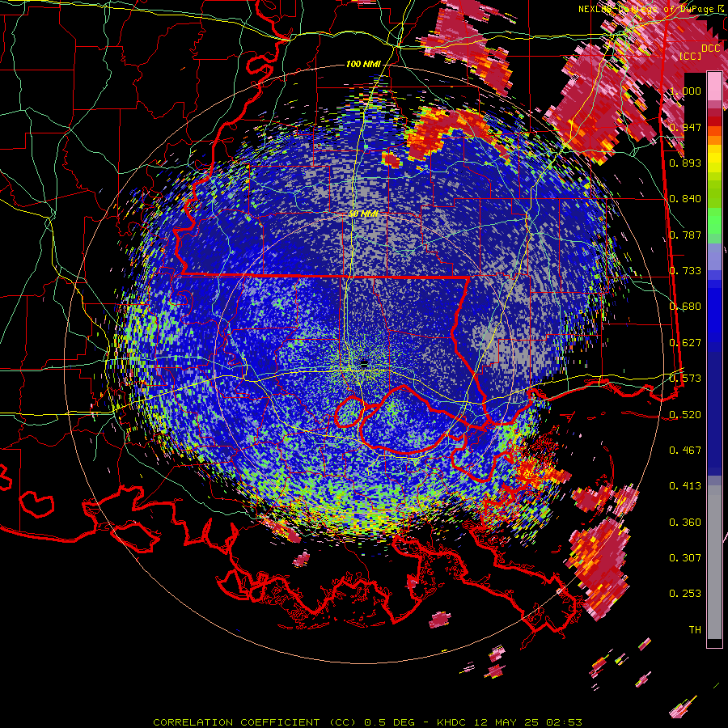Click the 0.947 legend value
Viewport: 728px width, 728px height.
685,127
